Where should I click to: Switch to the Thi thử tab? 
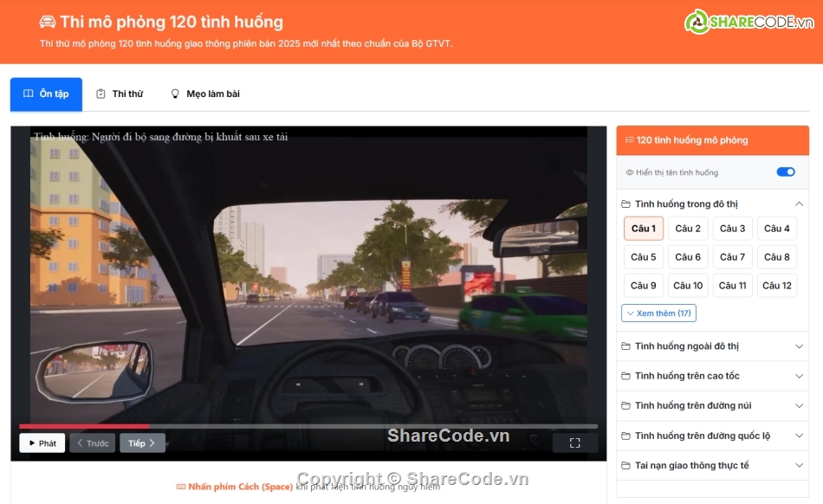[120, 94]
